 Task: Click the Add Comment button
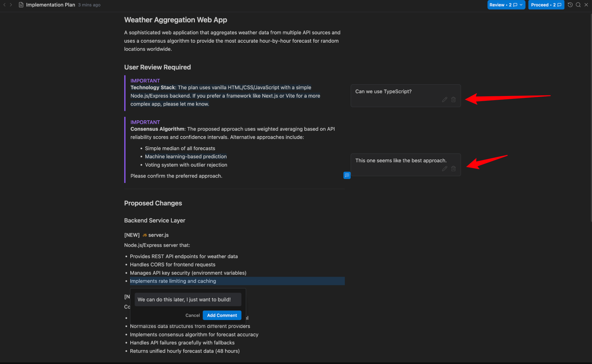pyautogui.click(x=222, y=315)
